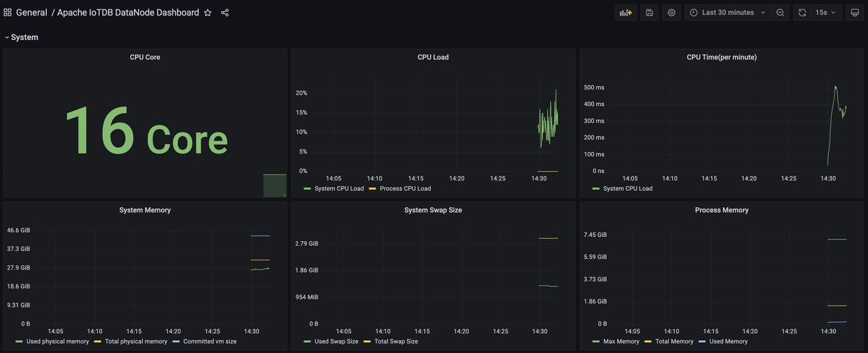Refresh the dashboard now
The width and height of the screenshot is (868, 353).
click(802, 12)
